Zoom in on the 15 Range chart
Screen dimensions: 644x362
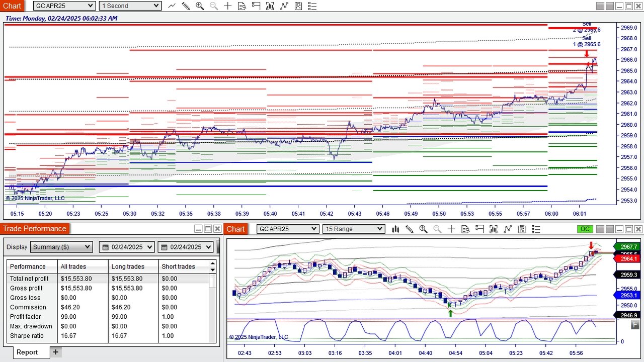(x=423, y=229)
